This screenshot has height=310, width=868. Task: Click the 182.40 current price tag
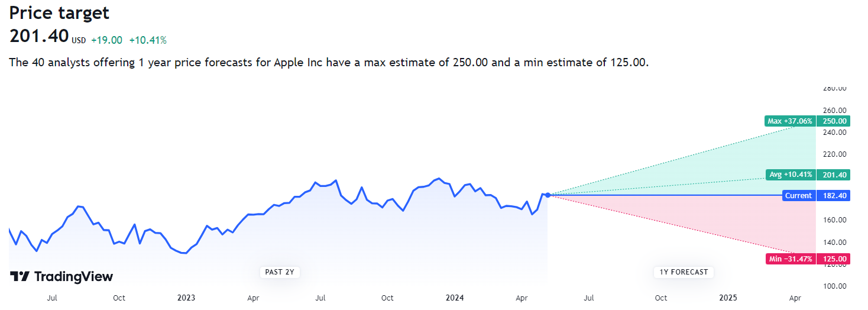[x=833, y=196]
